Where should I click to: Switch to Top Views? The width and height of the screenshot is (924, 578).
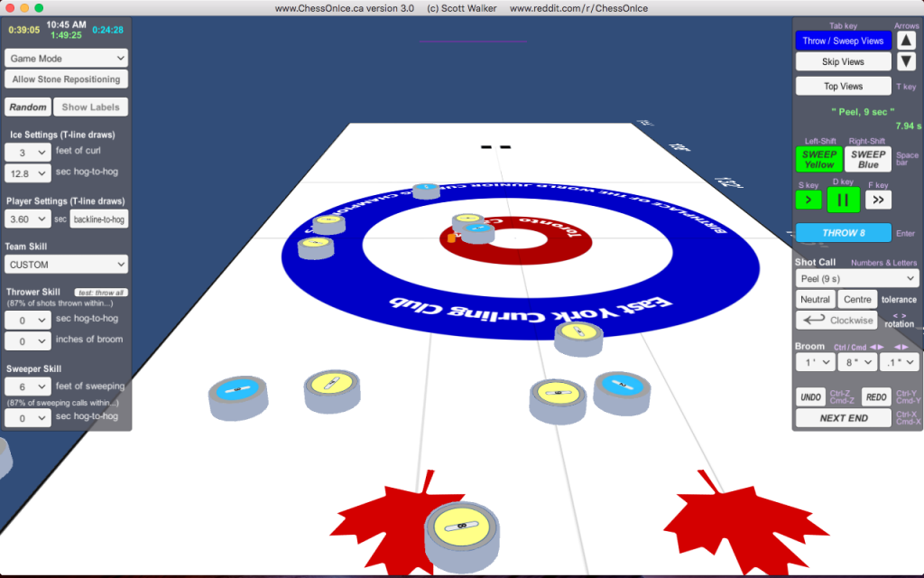coord(842,86)
